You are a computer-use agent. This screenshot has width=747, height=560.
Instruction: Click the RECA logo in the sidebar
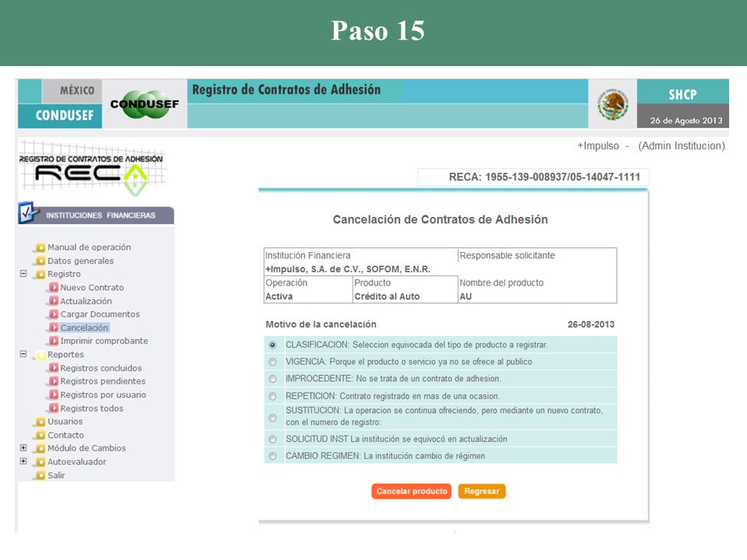(x=92, y=169)
